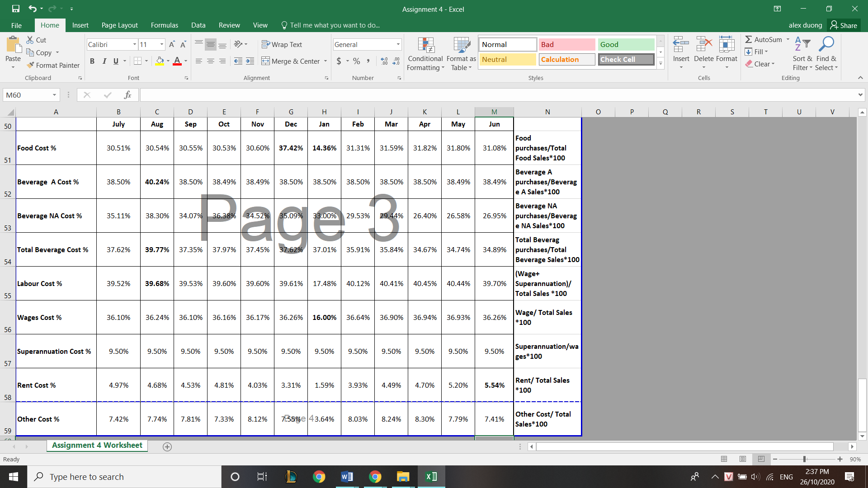This screenshot has width=868, height=488.
Task: Click the Format Painter brush icon
Action: click(x=30, y=65)
